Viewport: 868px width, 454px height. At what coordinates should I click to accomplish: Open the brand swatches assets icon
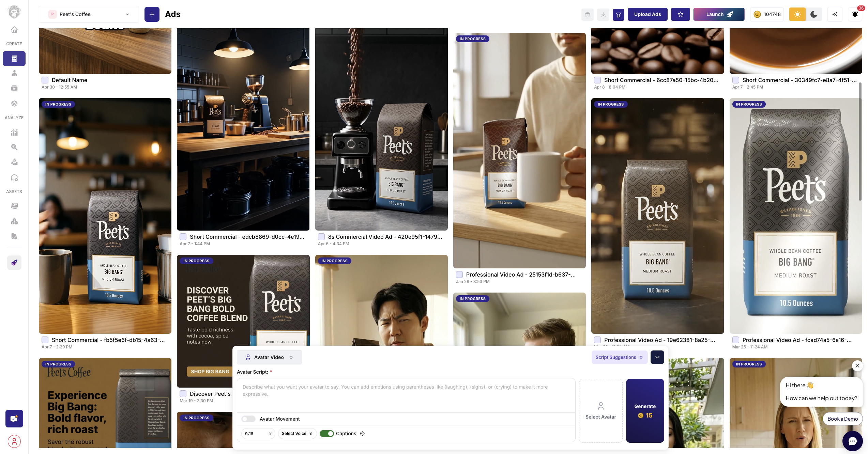[x=14, y=236]
